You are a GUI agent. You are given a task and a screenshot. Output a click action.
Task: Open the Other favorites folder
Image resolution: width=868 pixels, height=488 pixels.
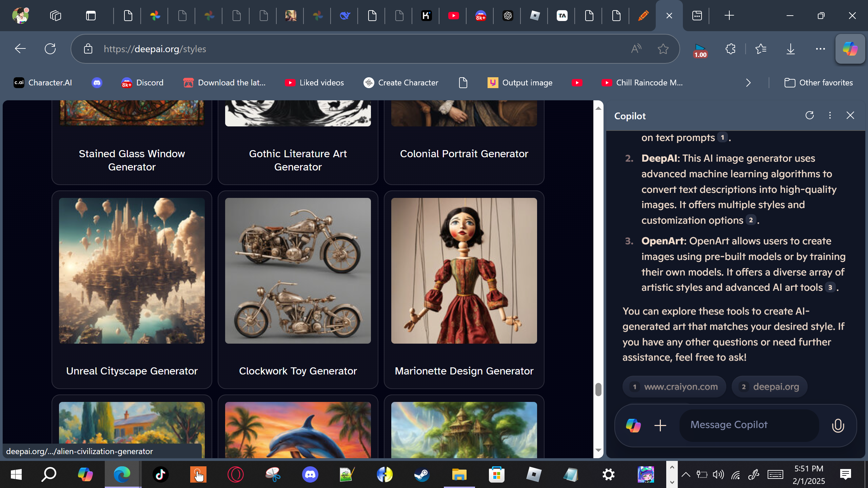point(818,83)
